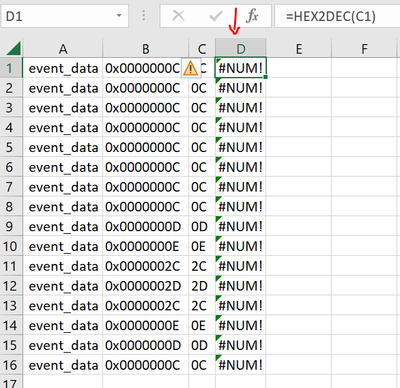This screenshot has height=388, width=400.
Task: Select row 16 header
Action: pos(11,365)
